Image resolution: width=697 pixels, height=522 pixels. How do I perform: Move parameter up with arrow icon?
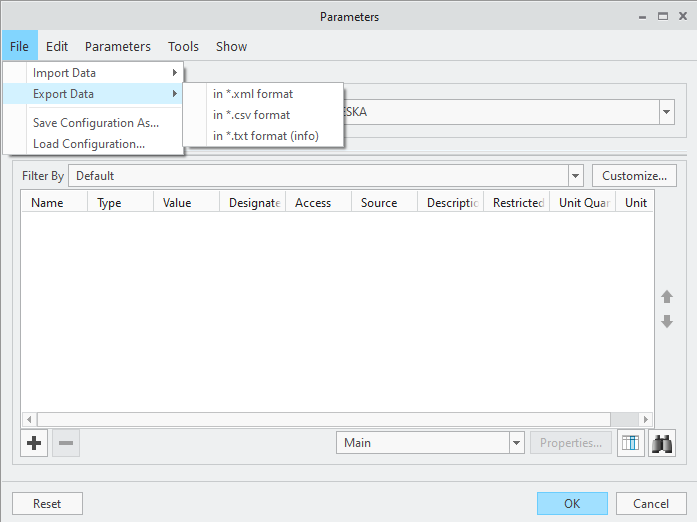667,297
